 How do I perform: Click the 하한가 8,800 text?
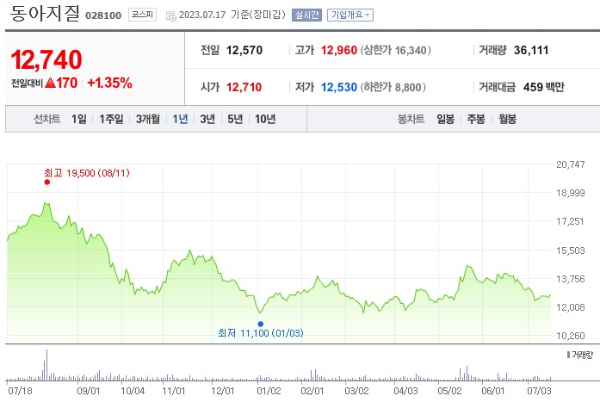pos(393,87)
